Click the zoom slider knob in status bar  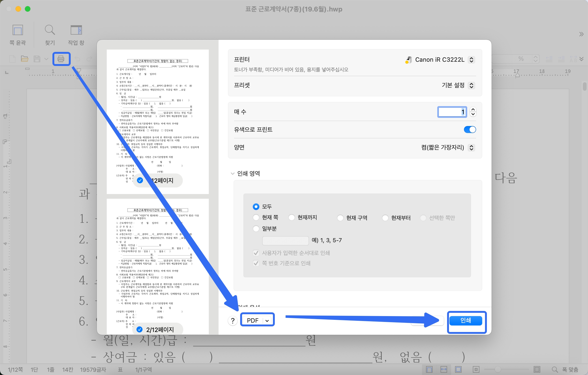coord(497,370)
